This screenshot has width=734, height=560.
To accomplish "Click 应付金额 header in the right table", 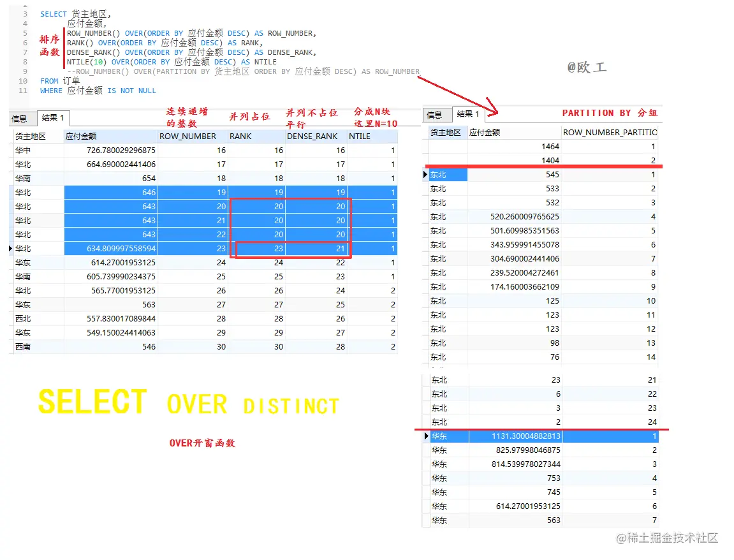I will coord(514,133).
